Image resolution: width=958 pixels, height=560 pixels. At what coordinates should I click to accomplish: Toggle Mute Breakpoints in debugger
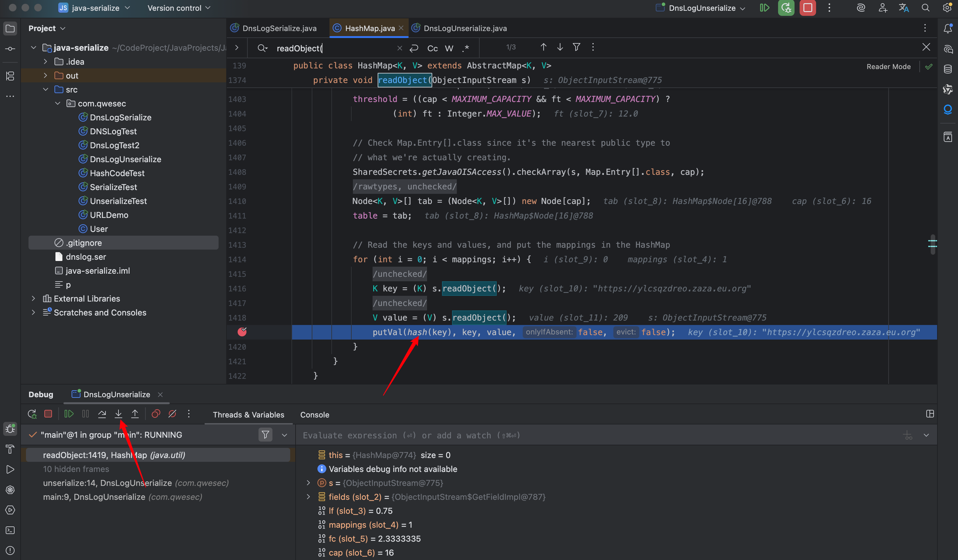[x=172, y=414]
